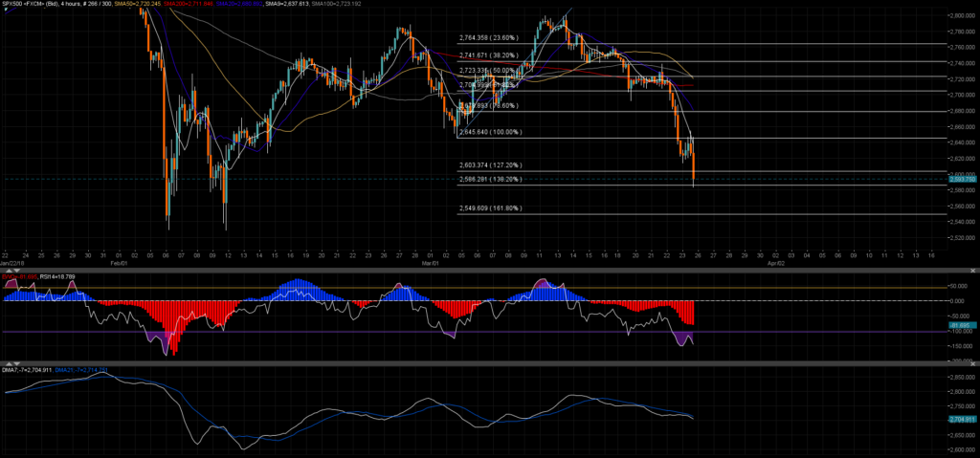Screen dimensions: 980x458
Task: Click the Jan/22/18 date axis label
Action: tap(11, 264)
